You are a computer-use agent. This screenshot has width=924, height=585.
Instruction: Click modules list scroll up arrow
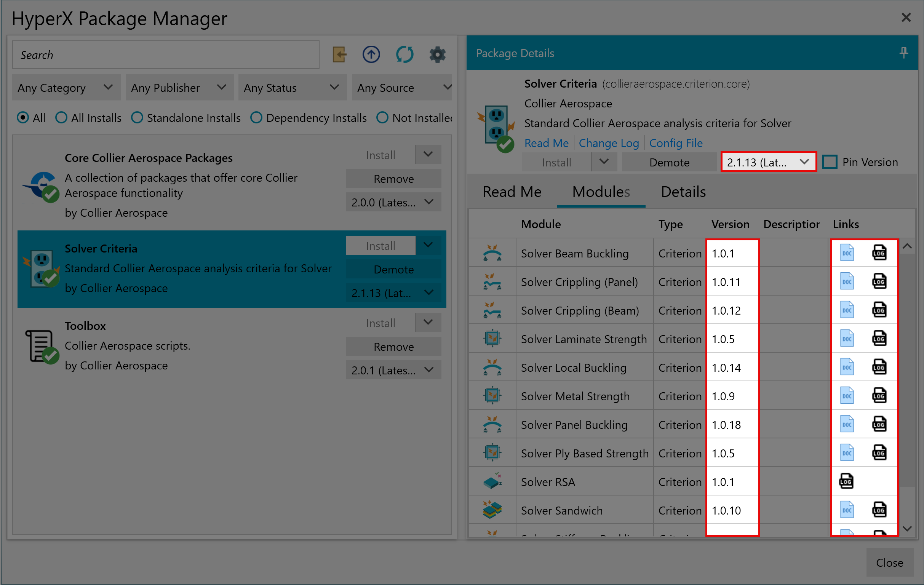coord(907,246)
